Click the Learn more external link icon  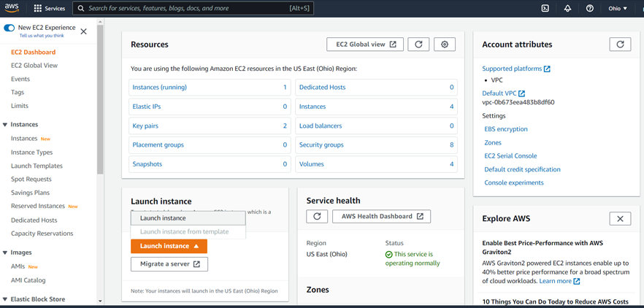point(577,281)
